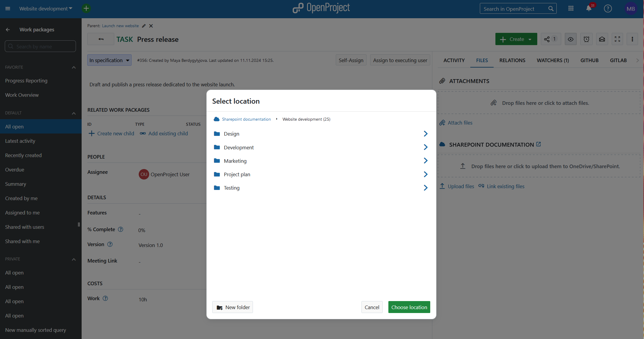This screenshot has height=339, width=644.
Task: Click the notification bell icon
Action: (589, 9)
